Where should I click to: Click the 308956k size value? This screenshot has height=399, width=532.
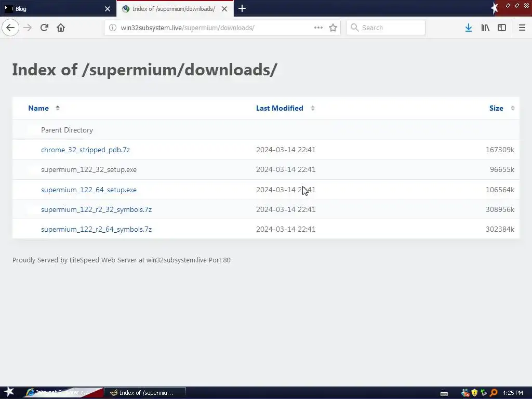click(x=500, y=209)
